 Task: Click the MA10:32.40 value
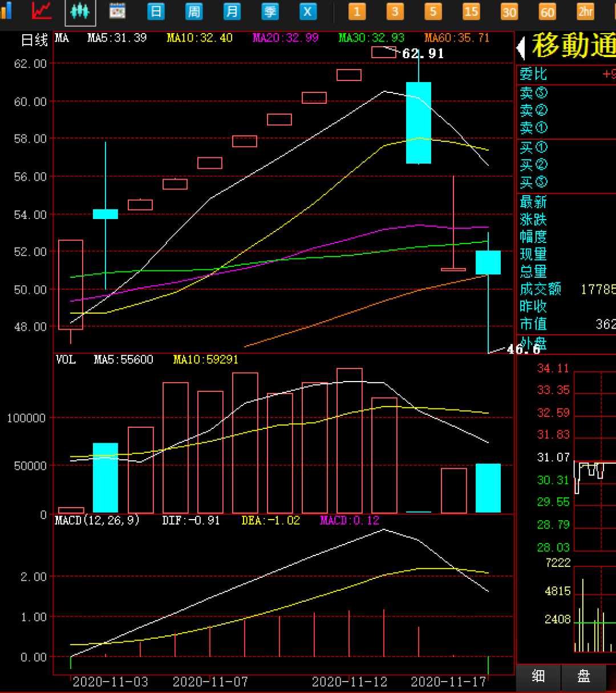click(x=200, y=38)
